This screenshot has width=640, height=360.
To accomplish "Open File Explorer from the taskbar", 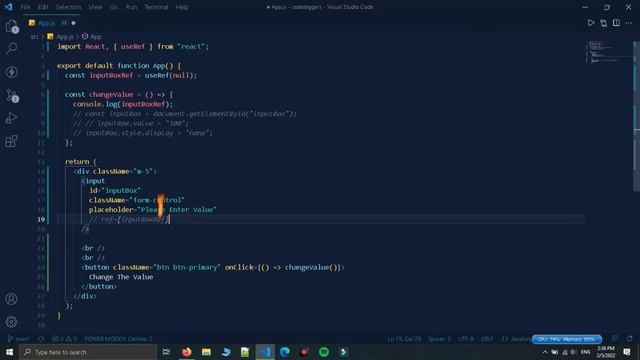I will point(206,352).
